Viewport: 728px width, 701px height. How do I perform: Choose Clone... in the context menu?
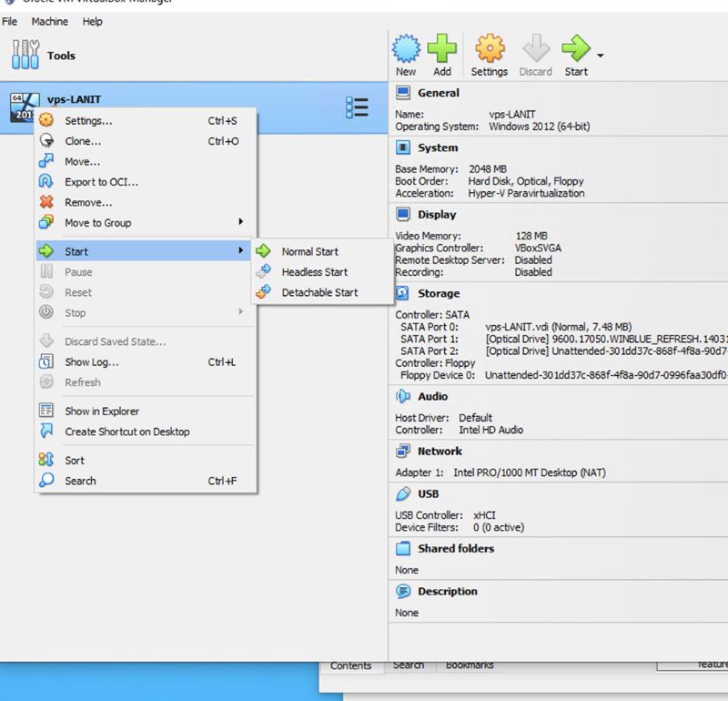(x=146, y=141)
